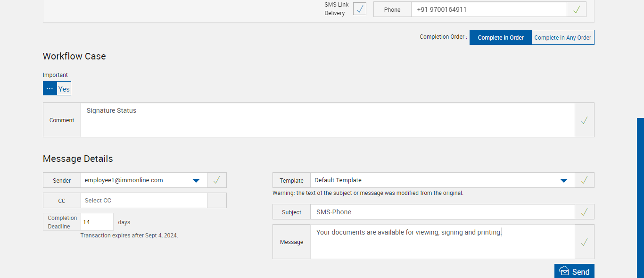The height and width of the screenshot is (278, 644).
Task: Select Complete in Any Order option
Action: coord(562,37)
